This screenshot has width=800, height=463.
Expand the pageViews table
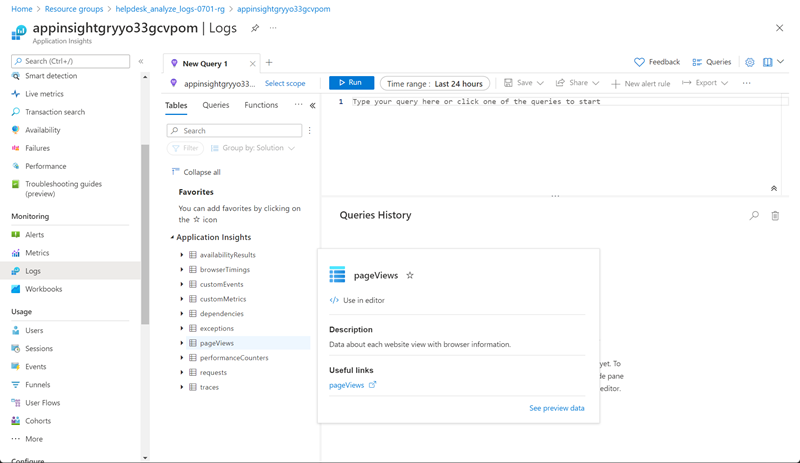coord(182,343)
